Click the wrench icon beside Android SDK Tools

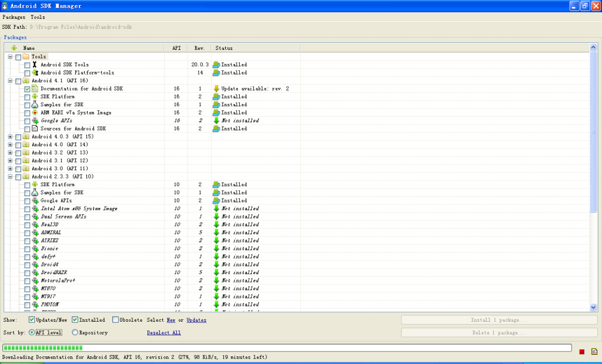click(35, 65)
